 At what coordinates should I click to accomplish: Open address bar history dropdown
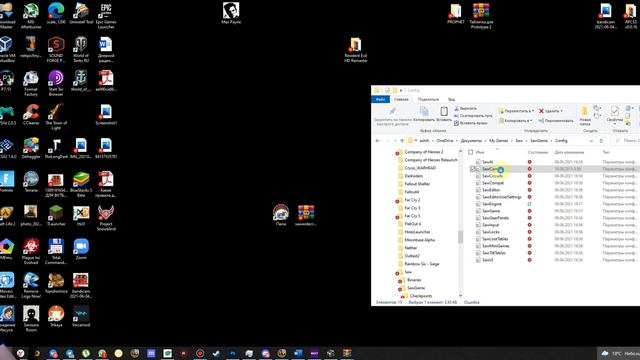click(591, 141)
